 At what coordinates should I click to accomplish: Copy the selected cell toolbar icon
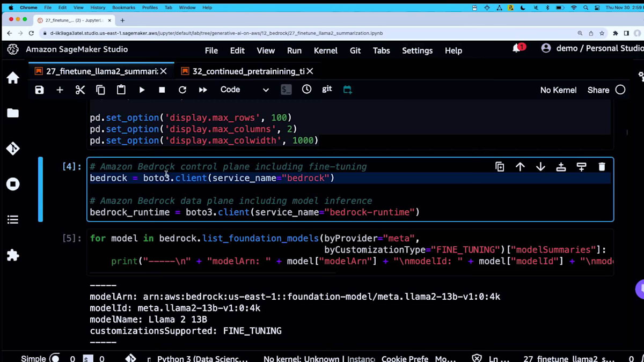pos(100,90)
